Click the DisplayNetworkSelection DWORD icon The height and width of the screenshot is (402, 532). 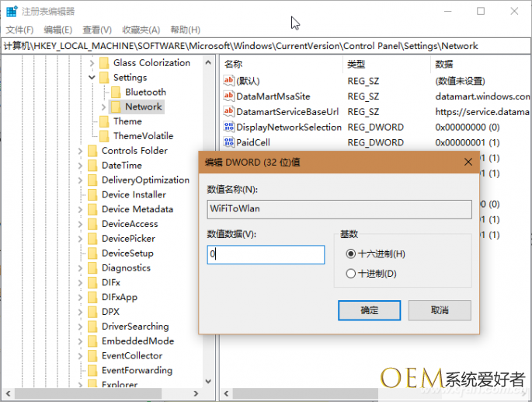(229, 127)
